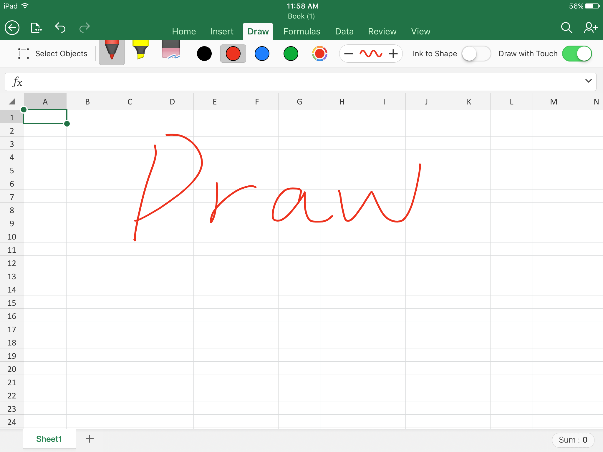Pick the blue ink color
Screen dimensions: 603x452
(261, 53)
